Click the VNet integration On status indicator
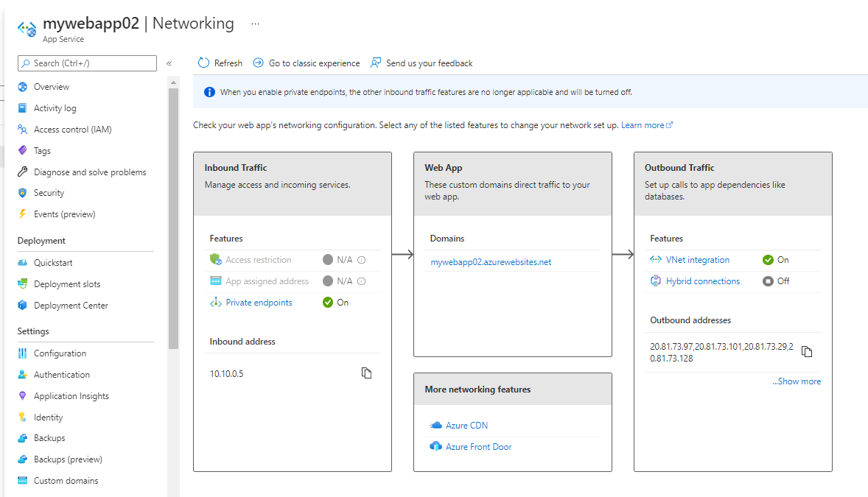 click(x=768, y=260)
